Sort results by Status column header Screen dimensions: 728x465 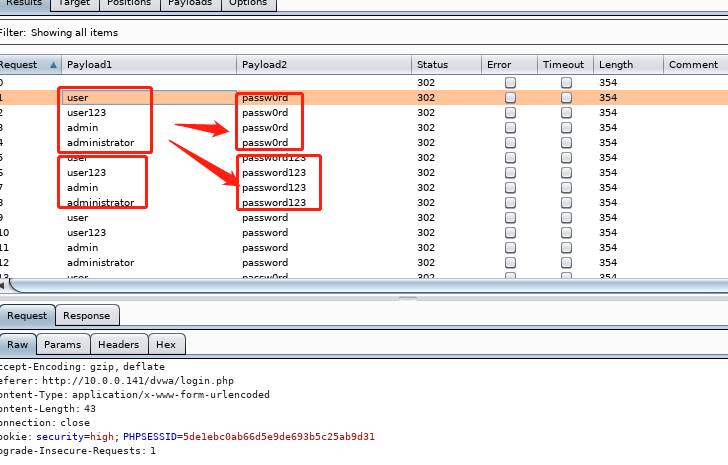click(x=446, y=65)
